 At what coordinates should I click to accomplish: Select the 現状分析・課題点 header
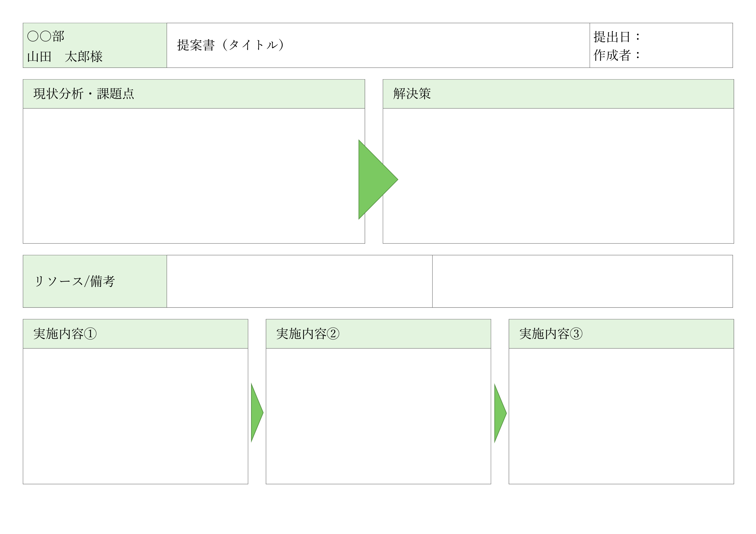tap(194, 94)
